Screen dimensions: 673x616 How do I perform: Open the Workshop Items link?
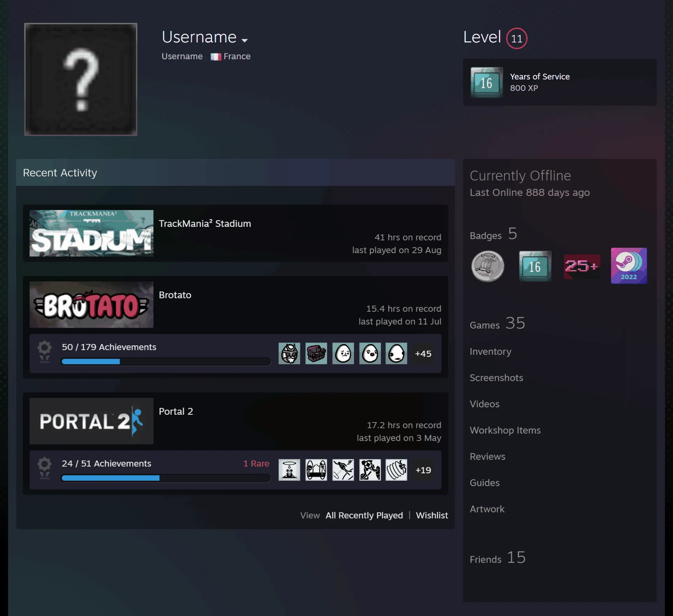505,430
